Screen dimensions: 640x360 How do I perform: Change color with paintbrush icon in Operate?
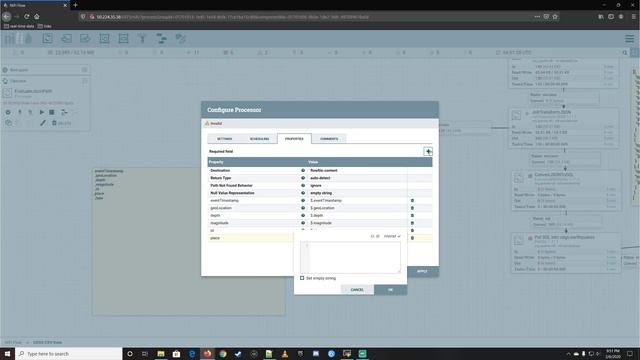tap(43, 123)
